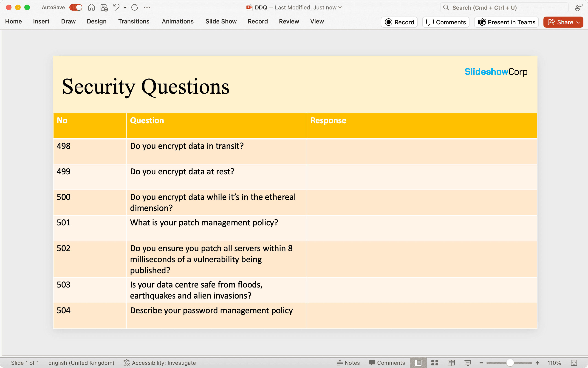The width and height of the screenshot is (588, 368).
Task: Open the Draw tab
Action: point(68,22)
